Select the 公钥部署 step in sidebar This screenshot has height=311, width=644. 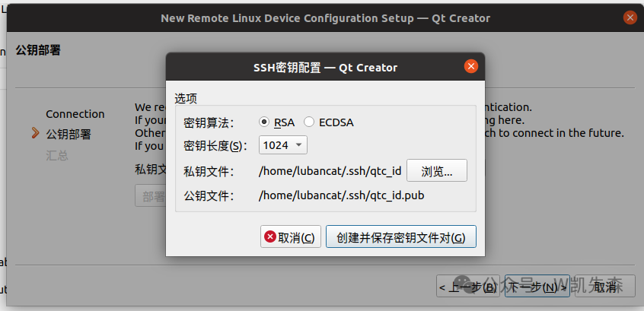click(x=69, y=135)
